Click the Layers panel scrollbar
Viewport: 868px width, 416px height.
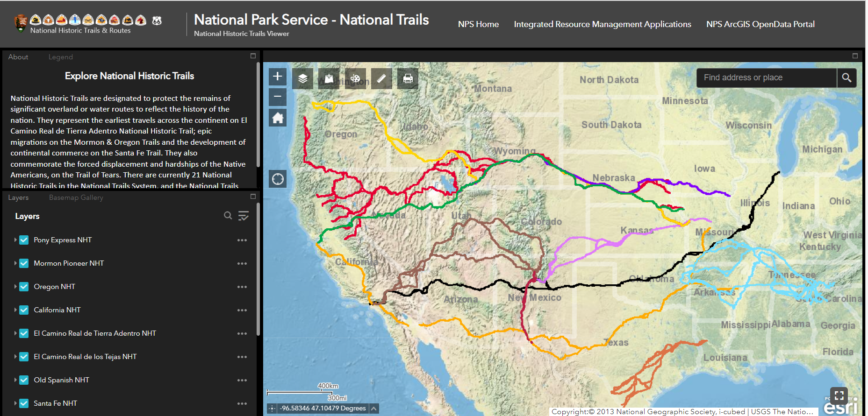(x=258, y=269)
